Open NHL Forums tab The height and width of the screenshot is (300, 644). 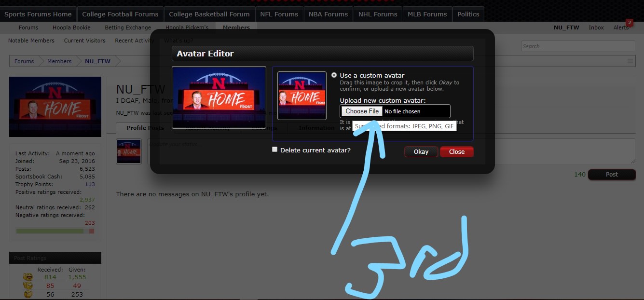[378, 14]
